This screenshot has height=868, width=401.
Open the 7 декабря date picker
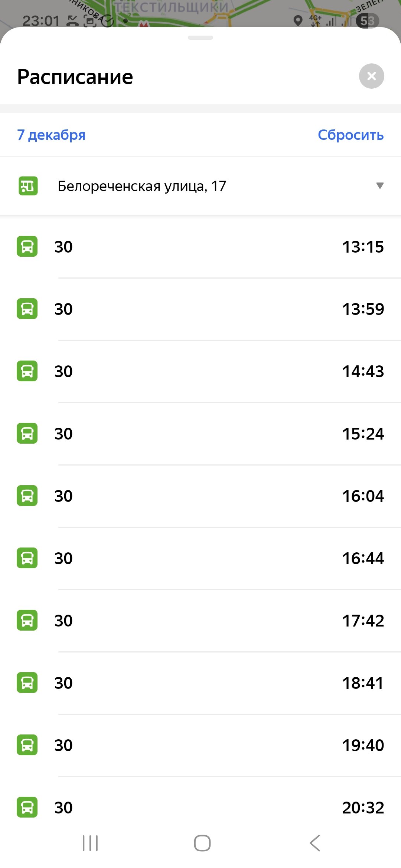point(51,135)
